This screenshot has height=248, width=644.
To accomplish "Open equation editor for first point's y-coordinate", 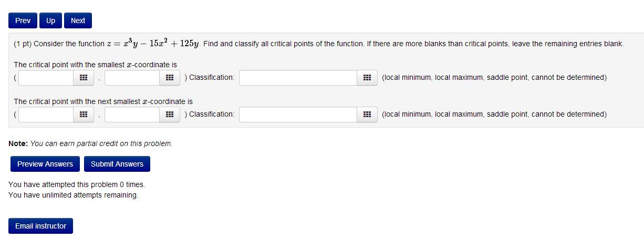I will point(169,78).
